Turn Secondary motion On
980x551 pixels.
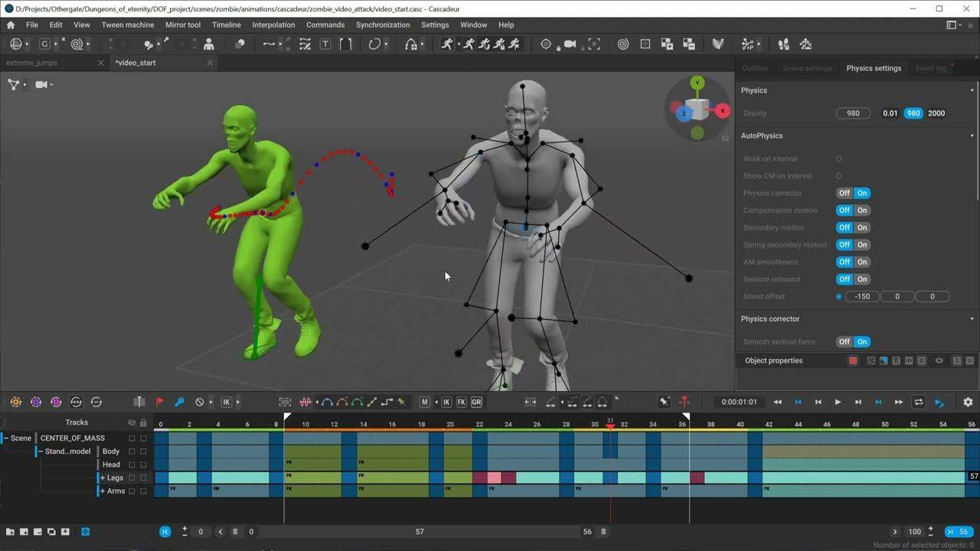point(862,227)
